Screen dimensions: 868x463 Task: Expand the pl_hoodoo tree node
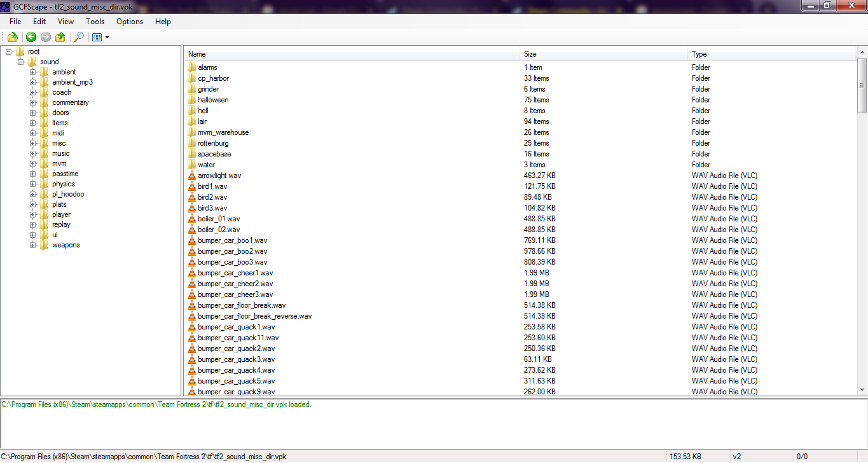[32, 194]
